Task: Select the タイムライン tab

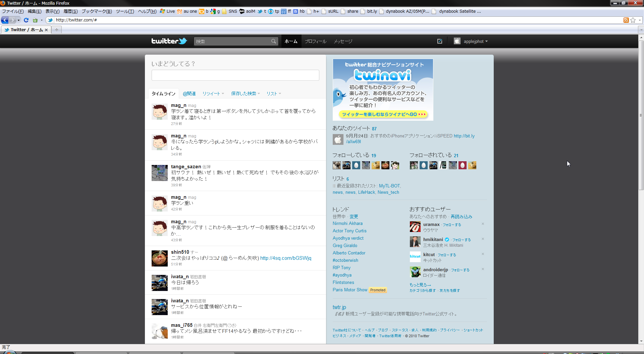Action: tap(163, 94)
